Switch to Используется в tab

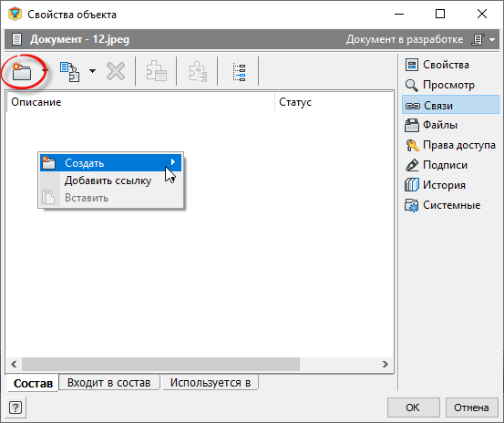211,383
